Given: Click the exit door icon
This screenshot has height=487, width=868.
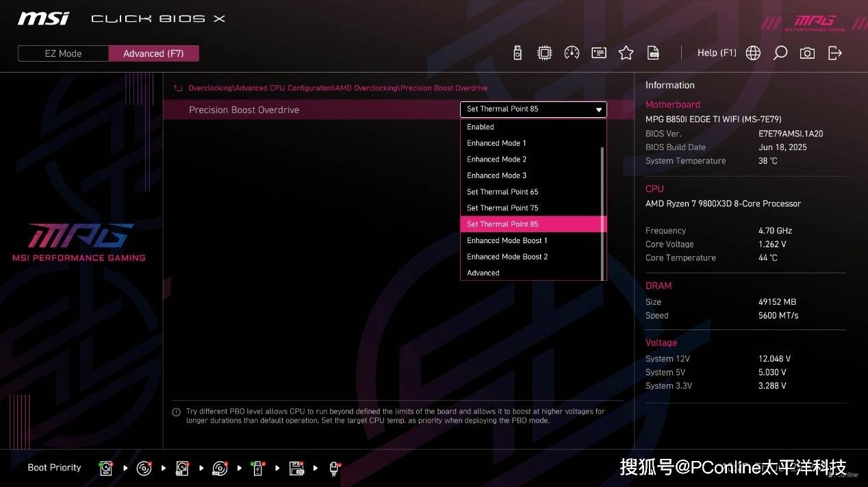Looking at the screenshot, I should point(834,53).
